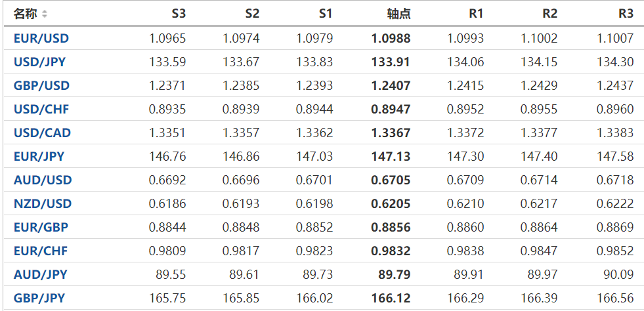This screenshot has height=311, width=644.
Task: Click the S1 column header
Action: coord(326,14)
